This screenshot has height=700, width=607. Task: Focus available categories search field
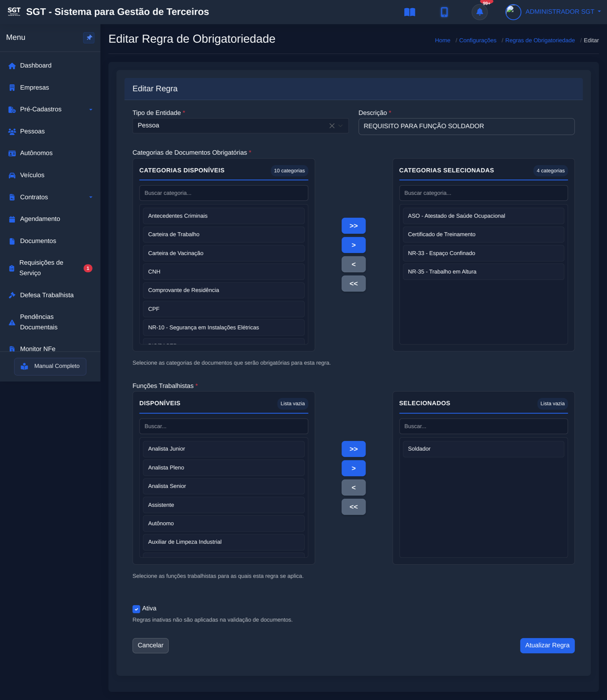224,193
